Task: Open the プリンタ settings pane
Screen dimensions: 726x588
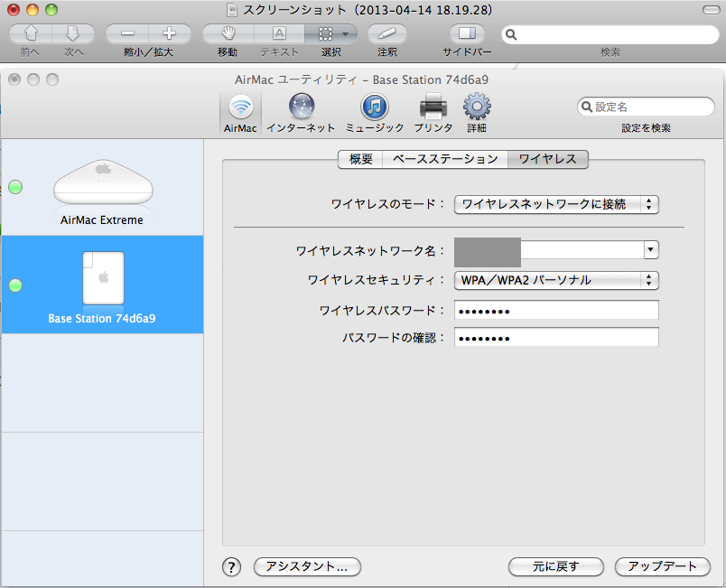Action: coord(433,113)
